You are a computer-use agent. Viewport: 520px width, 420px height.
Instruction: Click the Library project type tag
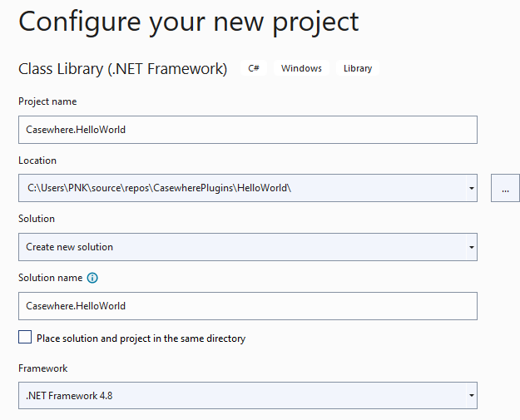point(358,68)
